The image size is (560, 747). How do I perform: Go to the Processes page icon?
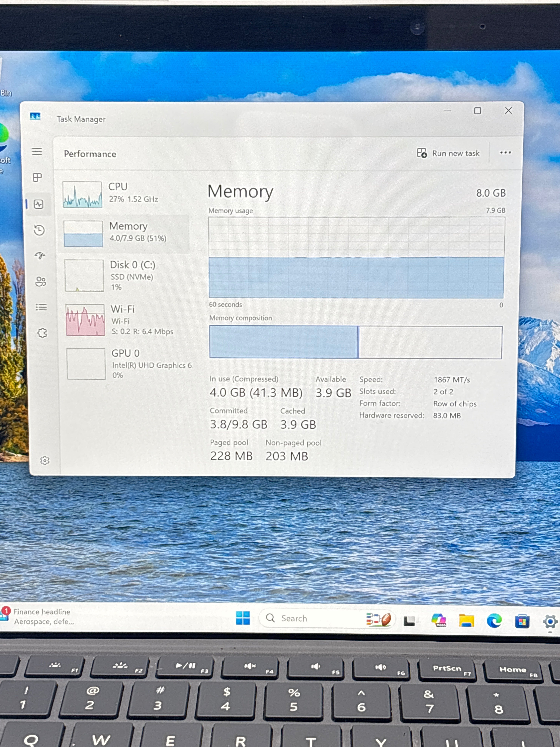tap(37, 177)
